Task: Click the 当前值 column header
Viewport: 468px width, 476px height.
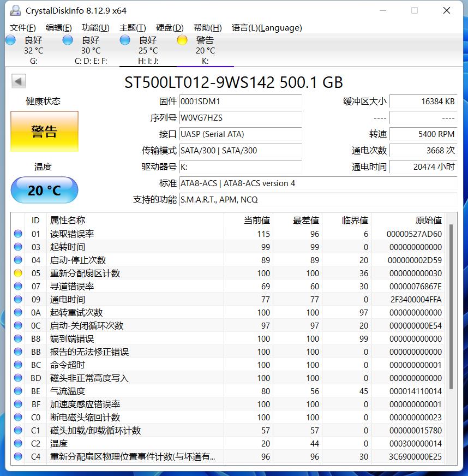Action: (248, 221)
